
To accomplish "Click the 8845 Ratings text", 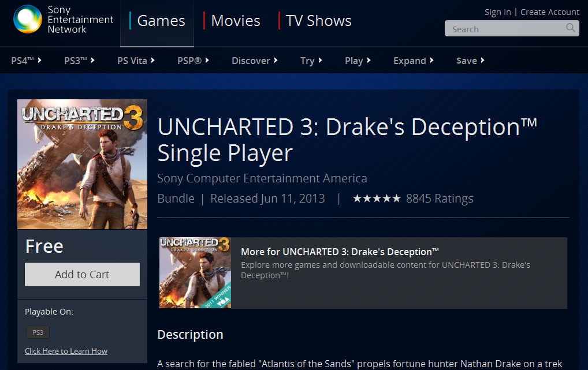I will [440, 199].
